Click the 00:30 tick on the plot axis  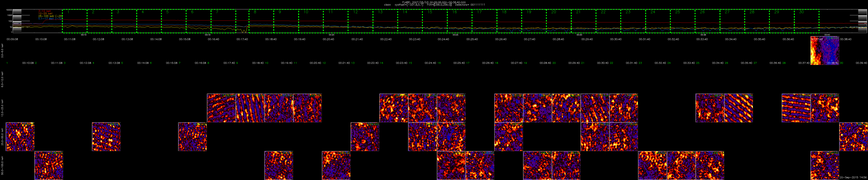point(579,35)
